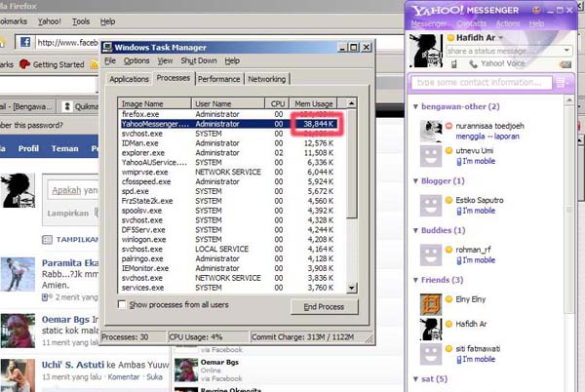Click the Image Name column header

tap(154, 103)
